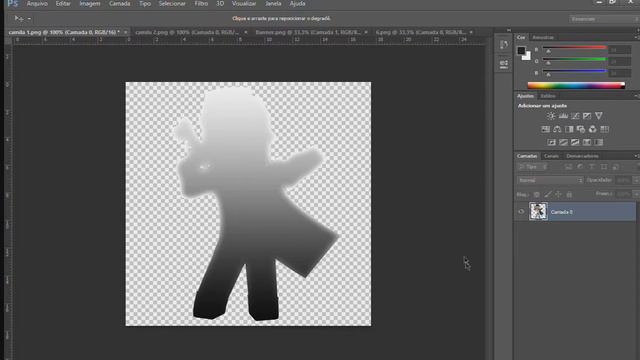Open the Arquivo menu
Viewport: 640px width, 360px height.
[x=37, y=4]
